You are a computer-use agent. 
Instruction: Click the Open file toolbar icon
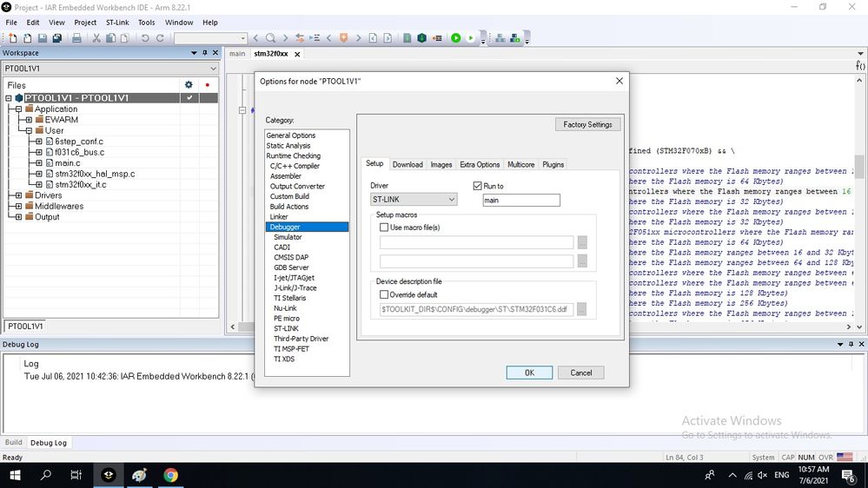[27, 38]
